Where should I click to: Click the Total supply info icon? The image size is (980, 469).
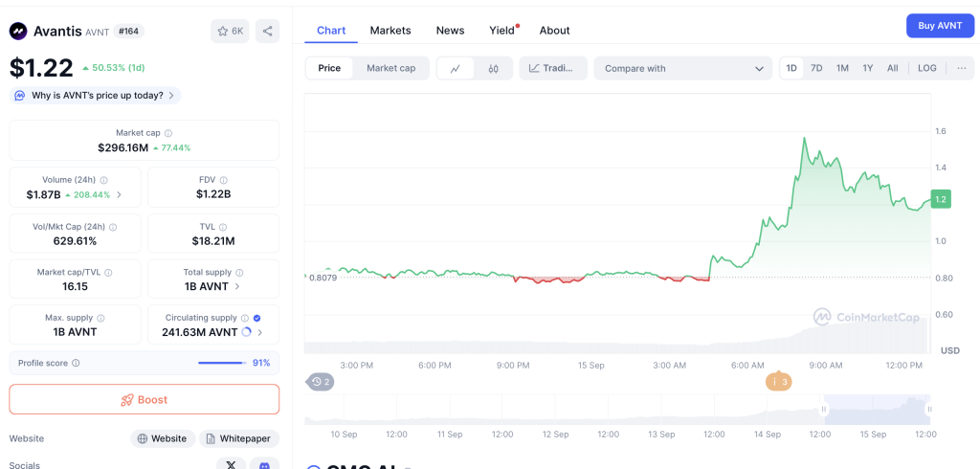pyautogui.click(x=239, y=273)
